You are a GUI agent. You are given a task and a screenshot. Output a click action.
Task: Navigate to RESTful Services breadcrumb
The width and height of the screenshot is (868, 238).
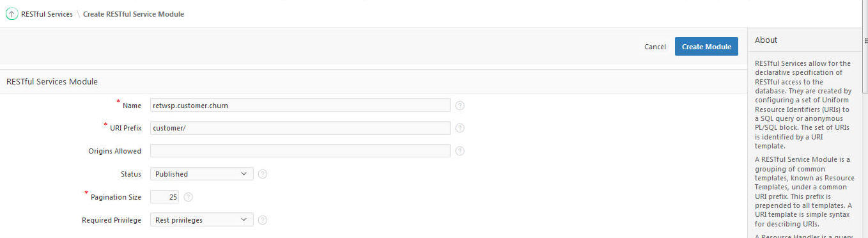pos(47,14)
